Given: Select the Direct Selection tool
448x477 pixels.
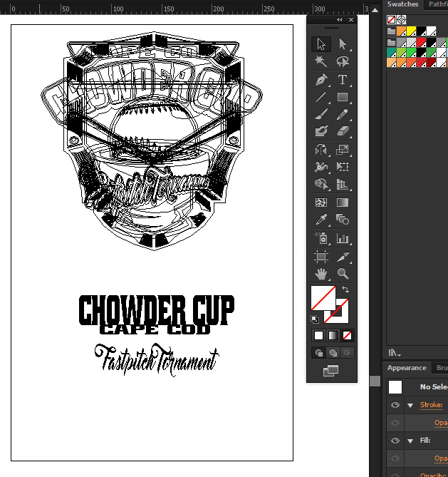Looking at the screenshot, I should pos(343,44).
